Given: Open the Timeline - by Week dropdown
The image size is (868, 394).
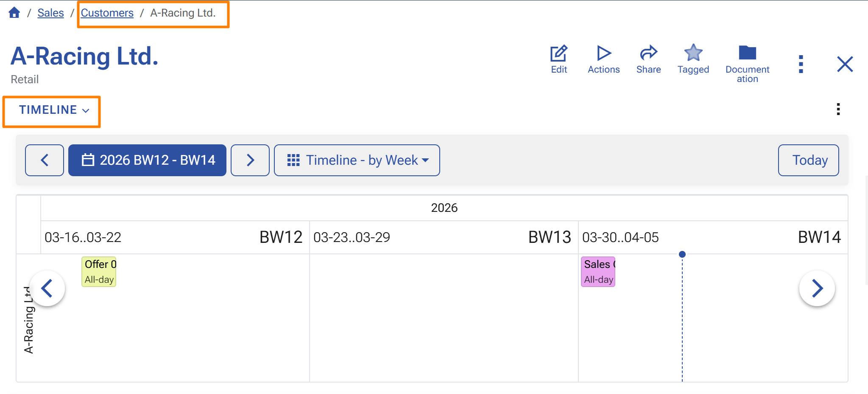Looking at the screenshot, I should [x=362, y=160].
